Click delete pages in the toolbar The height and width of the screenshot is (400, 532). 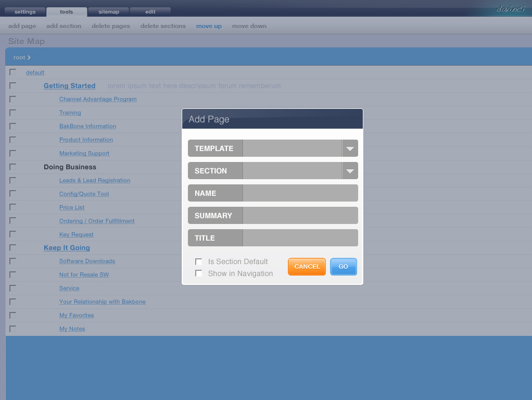tap(110, 26)
